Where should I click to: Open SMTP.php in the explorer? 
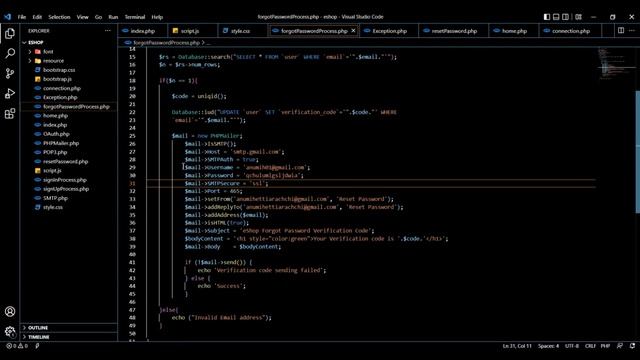point(69,198)
